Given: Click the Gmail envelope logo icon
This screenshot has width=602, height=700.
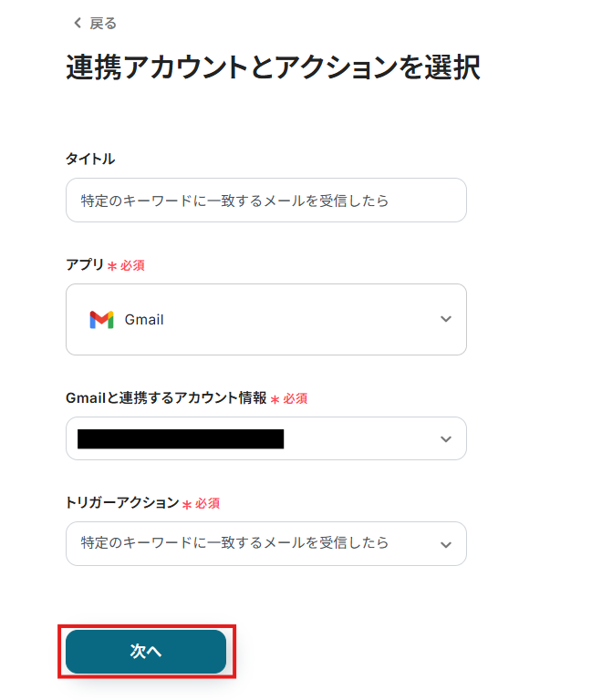Looking at the screenshot, I should 101,319.
